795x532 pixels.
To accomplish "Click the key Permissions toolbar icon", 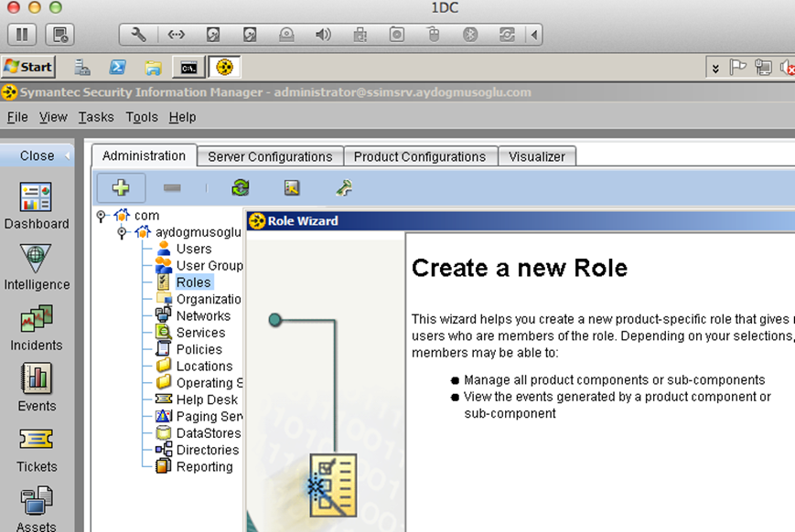I will [344, 188].
